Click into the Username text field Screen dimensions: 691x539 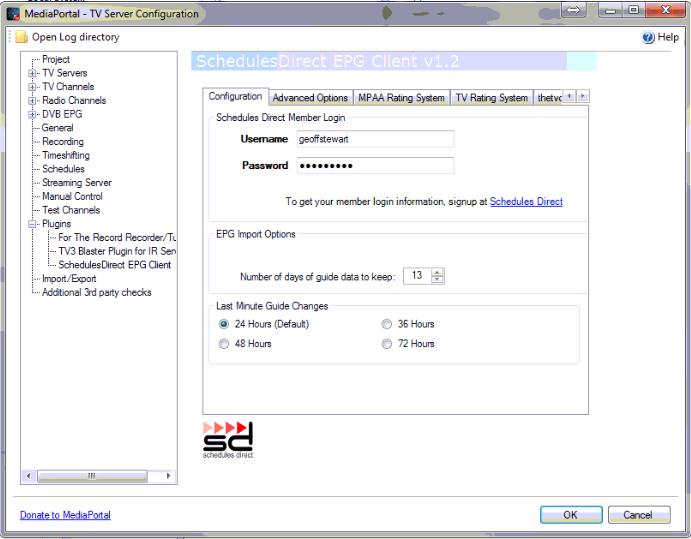tap(375, 140)
